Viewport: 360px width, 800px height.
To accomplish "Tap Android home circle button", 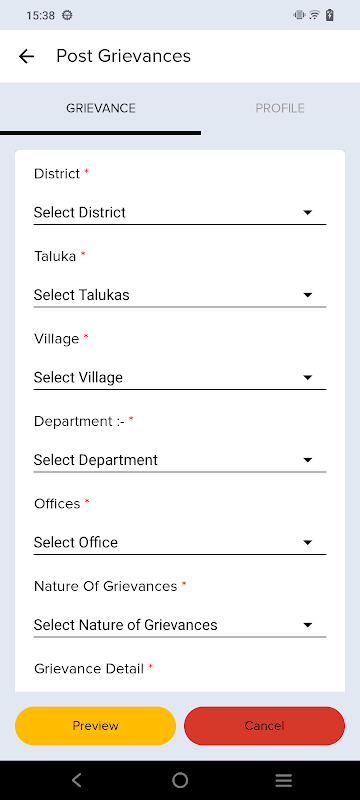I will pos(180,780).
